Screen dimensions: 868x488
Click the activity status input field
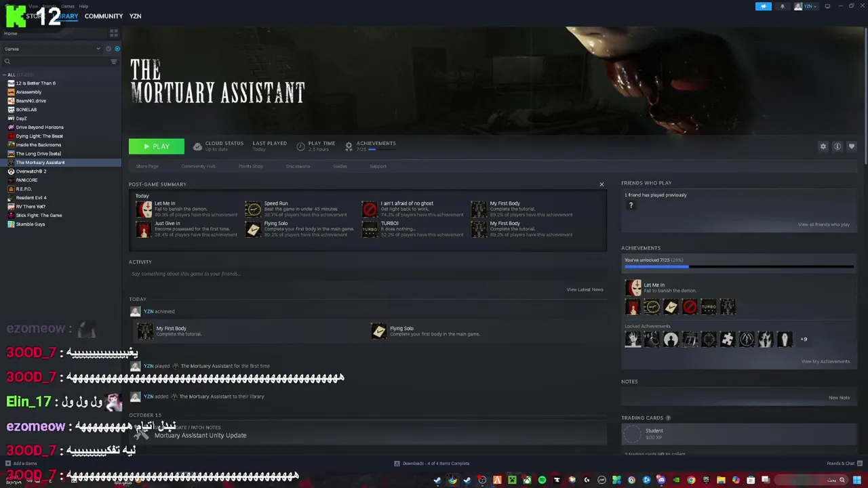(x=366, y=274)
